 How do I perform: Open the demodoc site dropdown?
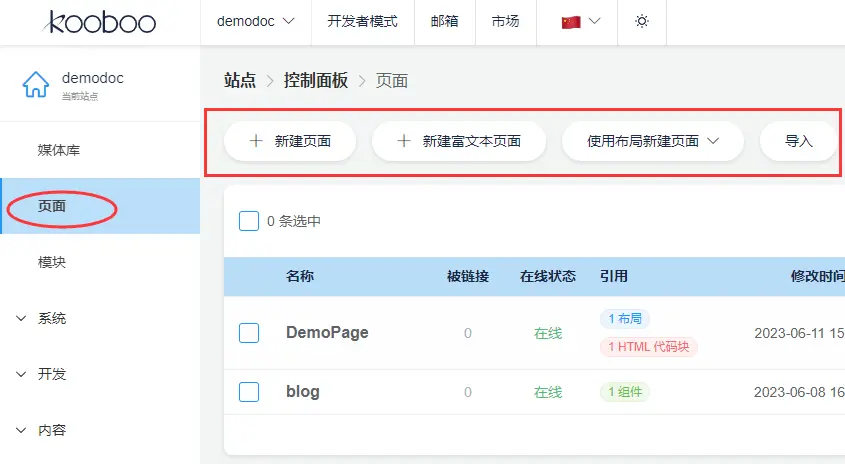(x=256, y=21)
